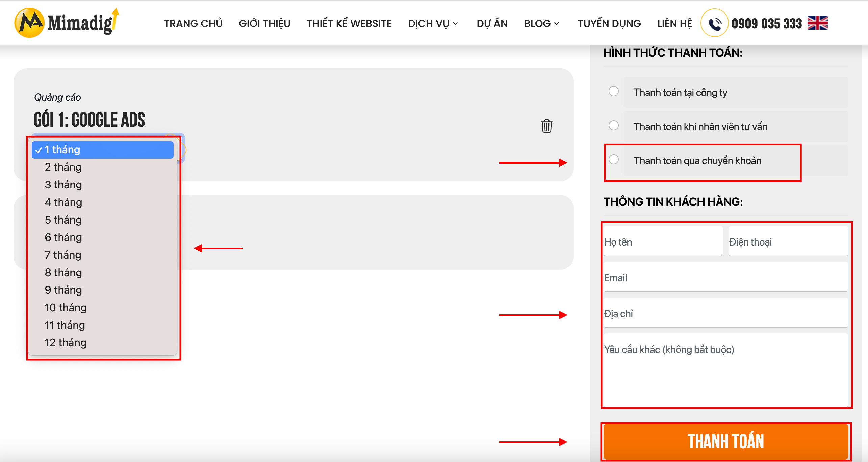Open the TRANG CHỦ menu item
Viewport: 868px width, 462px height.
(193, 23)
